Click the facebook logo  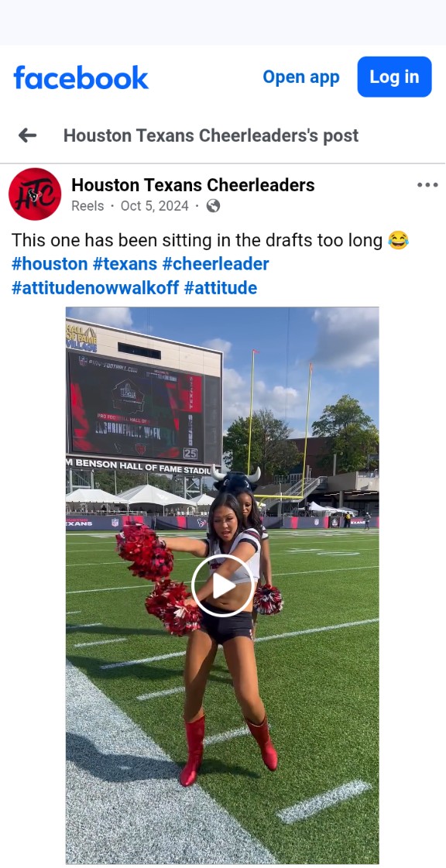pos(81,77)
